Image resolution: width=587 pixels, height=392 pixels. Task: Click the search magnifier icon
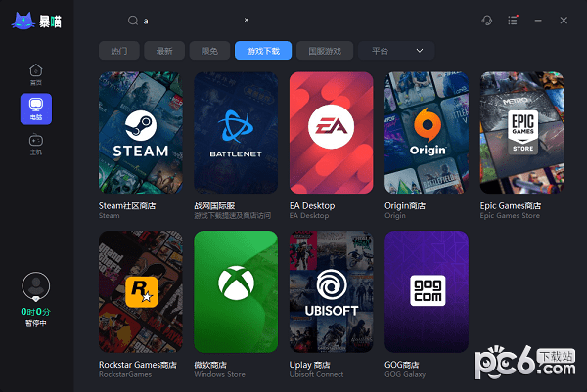click(x=133, y=21)
